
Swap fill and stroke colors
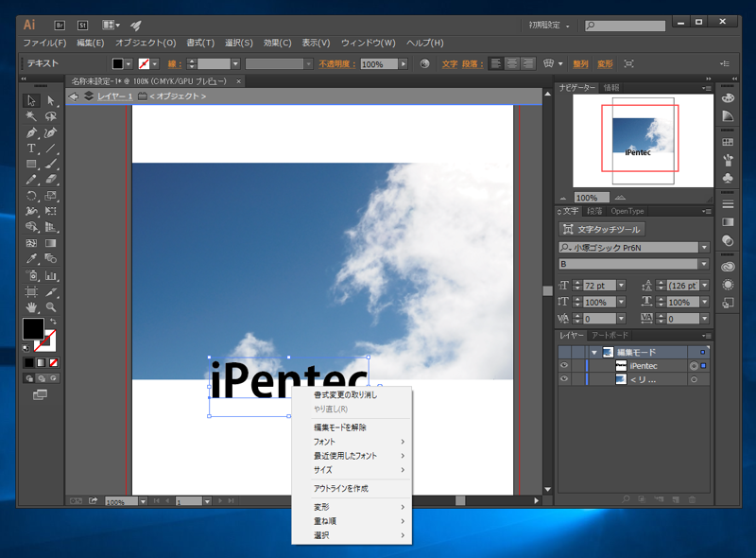point(53,322)
